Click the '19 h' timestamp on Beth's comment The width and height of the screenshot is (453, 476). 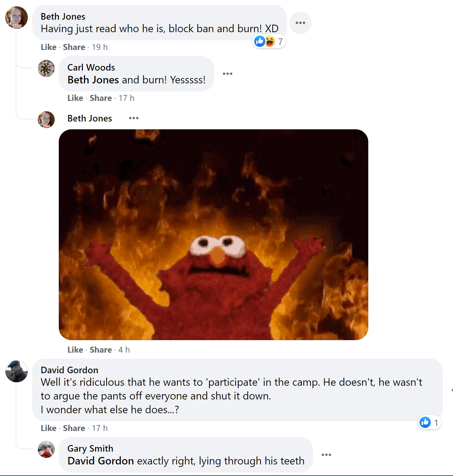click(x=100, y=47)
